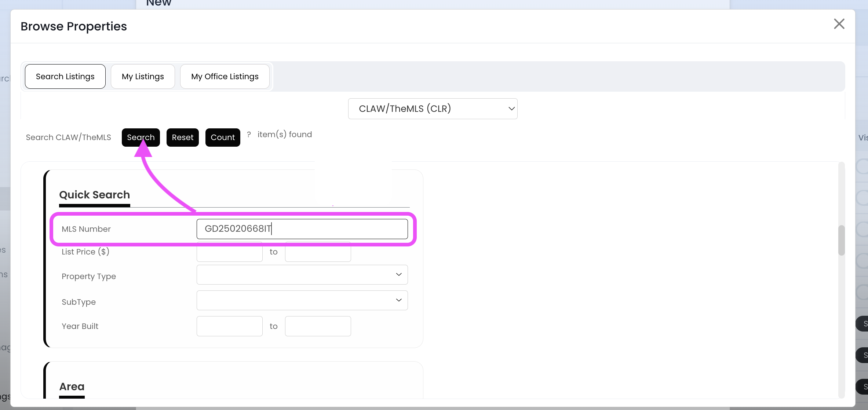Click the CLAW/TheMLS dropdown chevron arrow

(x=511, y=109)
